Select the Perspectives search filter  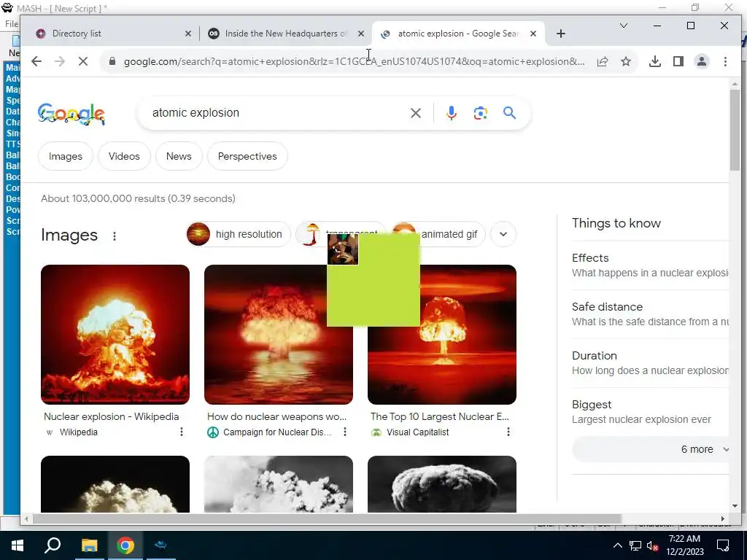[x=247, y=156]
